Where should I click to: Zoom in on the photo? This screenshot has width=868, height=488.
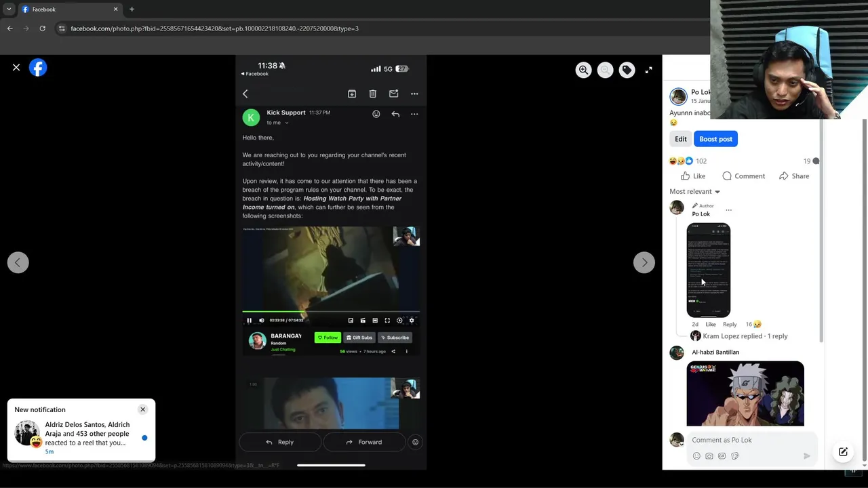[583, 70]
